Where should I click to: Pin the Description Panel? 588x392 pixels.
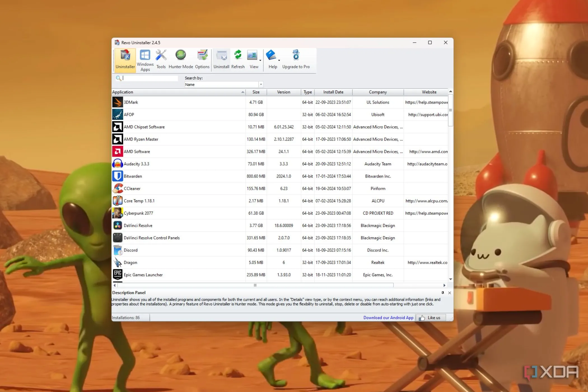point(443,293)
